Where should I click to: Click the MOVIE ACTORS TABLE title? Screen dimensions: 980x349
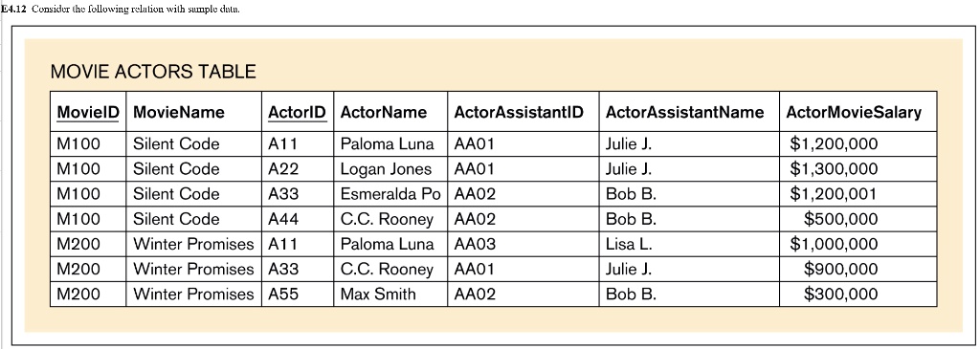click(153, 72)
